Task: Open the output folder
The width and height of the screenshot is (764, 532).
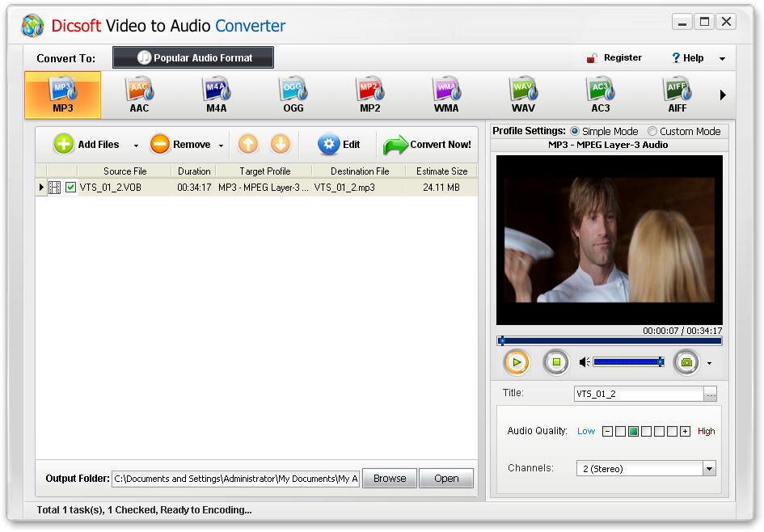Action: 446,479
